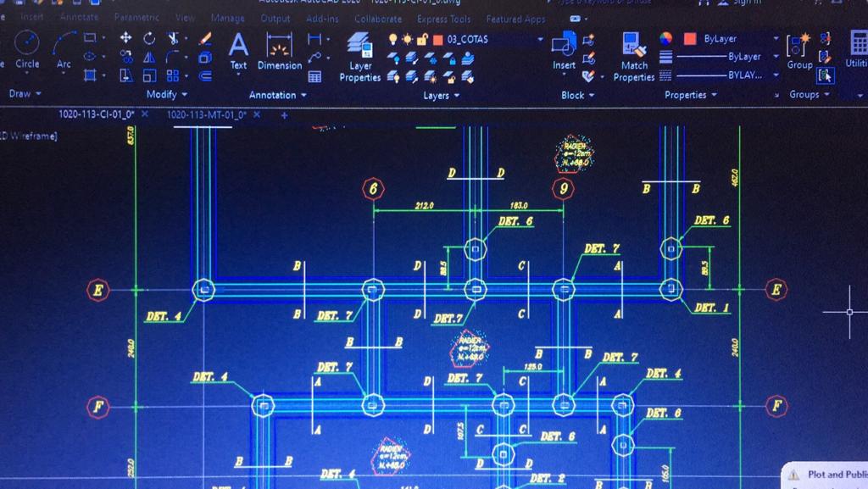Activate the Arc tool
The height and width of the screenshot is (489, 868).
pyautogui.click(x=64, y=47)
